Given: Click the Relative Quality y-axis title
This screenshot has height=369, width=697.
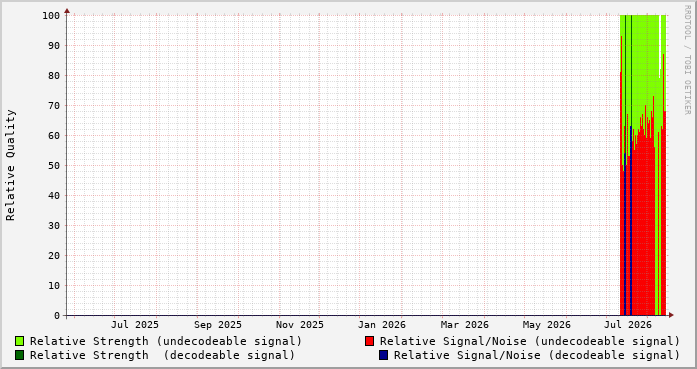Looking at the screenshot, I should [10, 165].
